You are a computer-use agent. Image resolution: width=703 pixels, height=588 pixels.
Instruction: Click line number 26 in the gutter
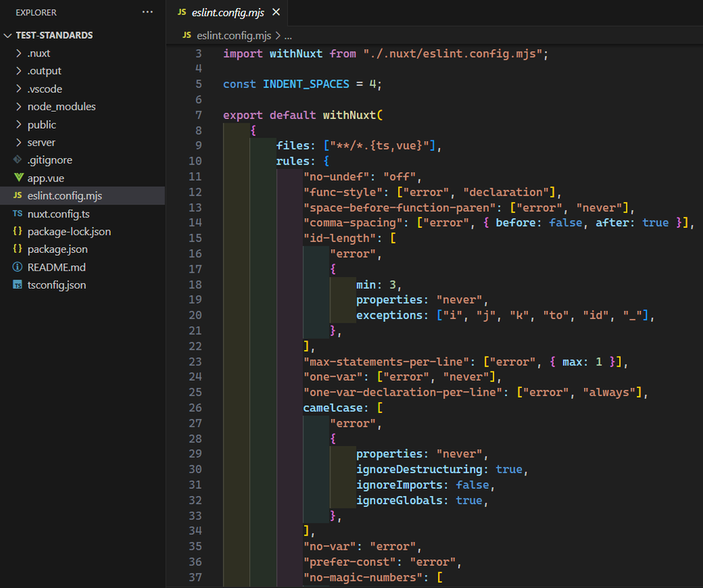point(195,408)
